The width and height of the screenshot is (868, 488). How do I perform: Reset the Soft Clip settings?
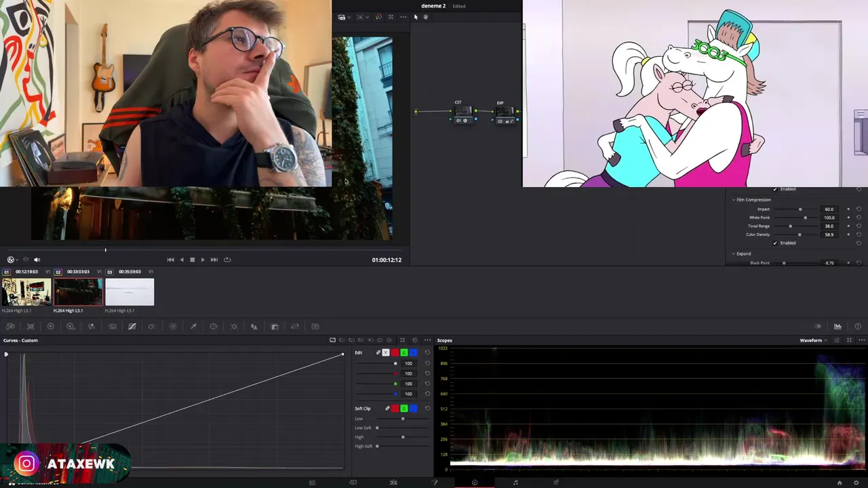pos(427,408)
